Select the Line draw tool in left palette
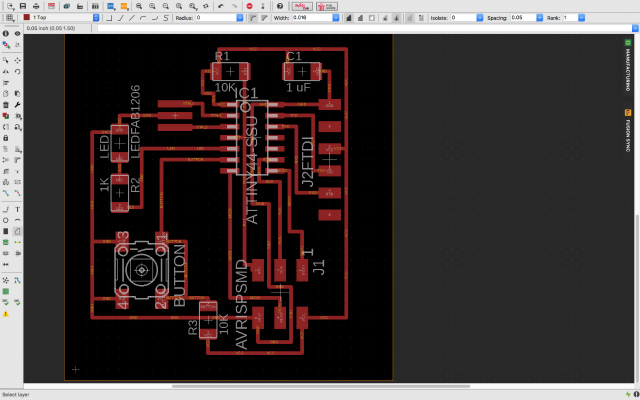 click(x=6, y=209)
